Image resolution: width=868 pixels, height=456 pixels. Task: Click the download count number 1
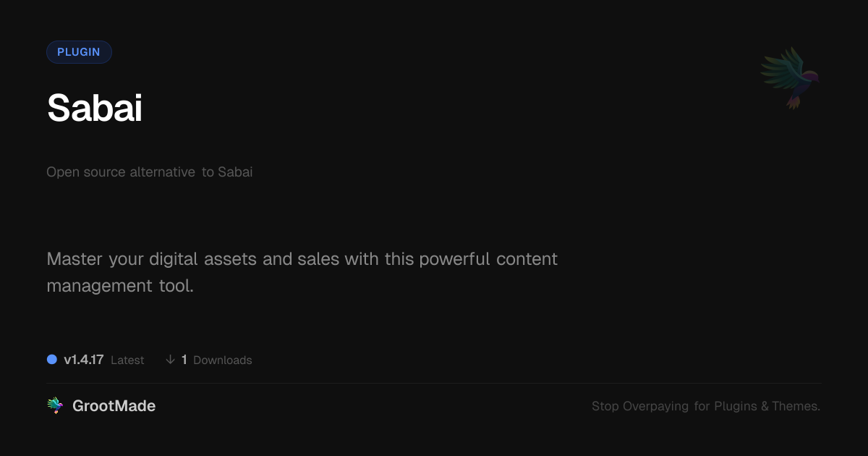point(184,360)
